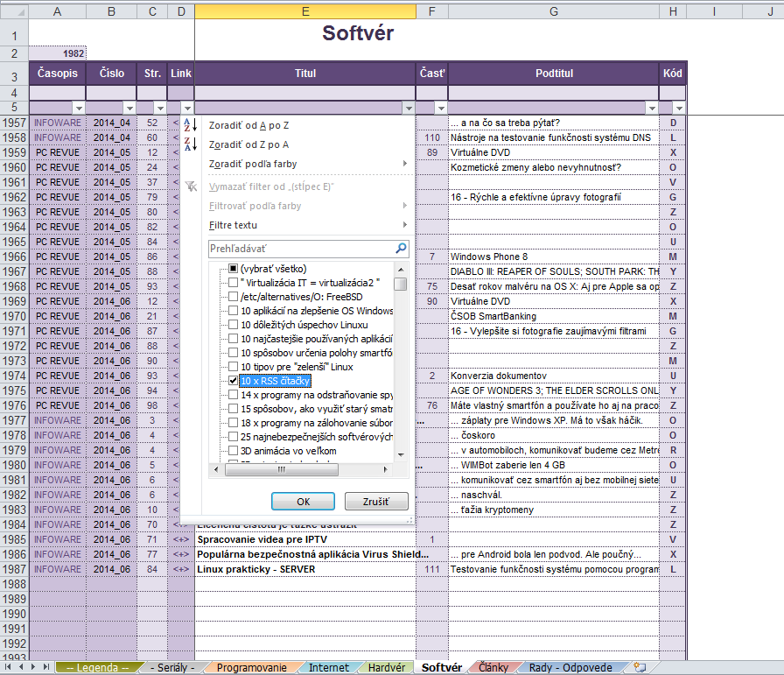Click the 'Prehľadávať' search field
Screen dimensions: 784x675
coord(302,248)
